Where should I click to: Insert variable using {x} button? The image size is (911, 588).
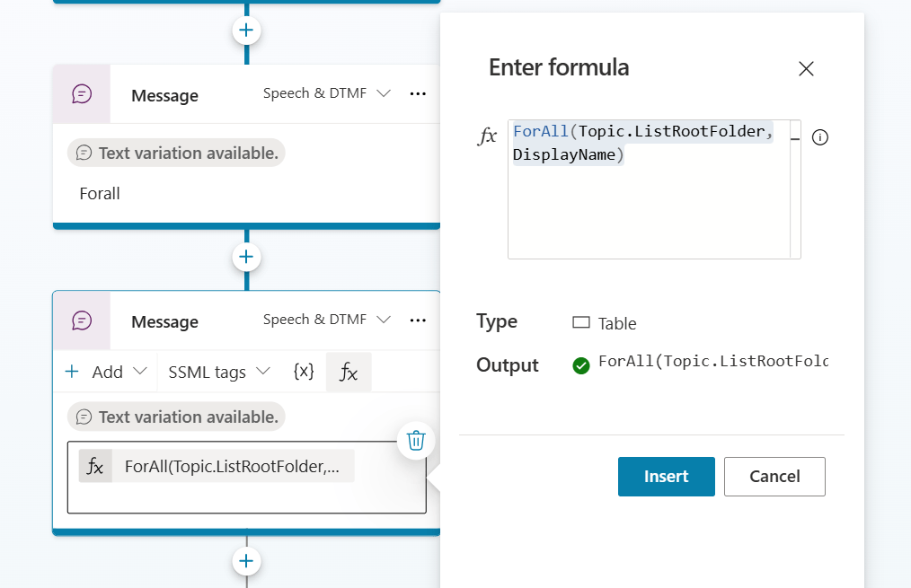click(x=304, y=372)
